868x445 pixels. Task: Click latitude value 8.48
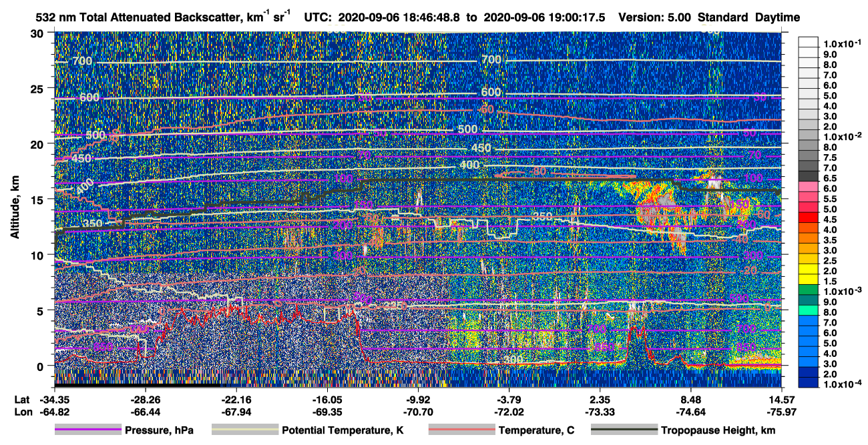690,400
